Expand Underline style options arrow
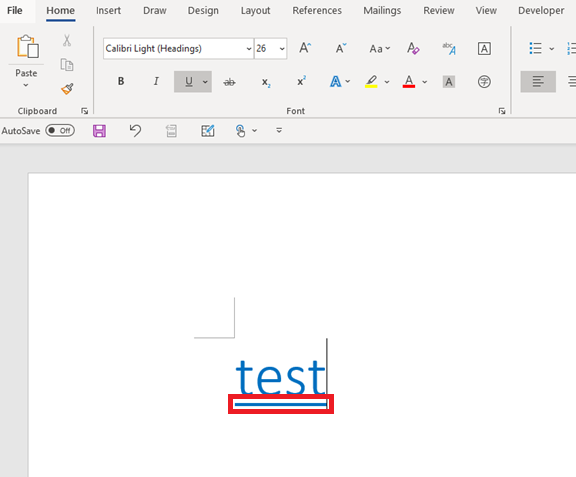The height and width of the screenshot is (477, 576). point(205,82)
